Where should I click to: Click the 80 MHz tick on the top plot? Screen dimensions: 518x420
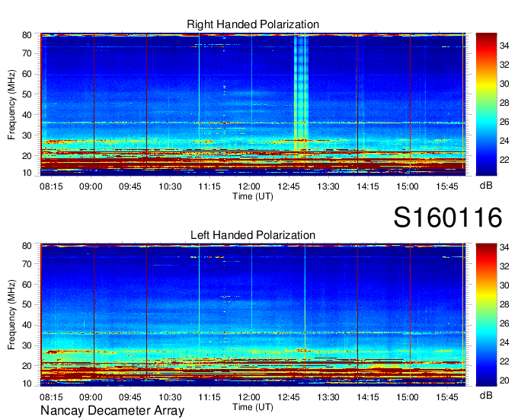tap(27, 35)
